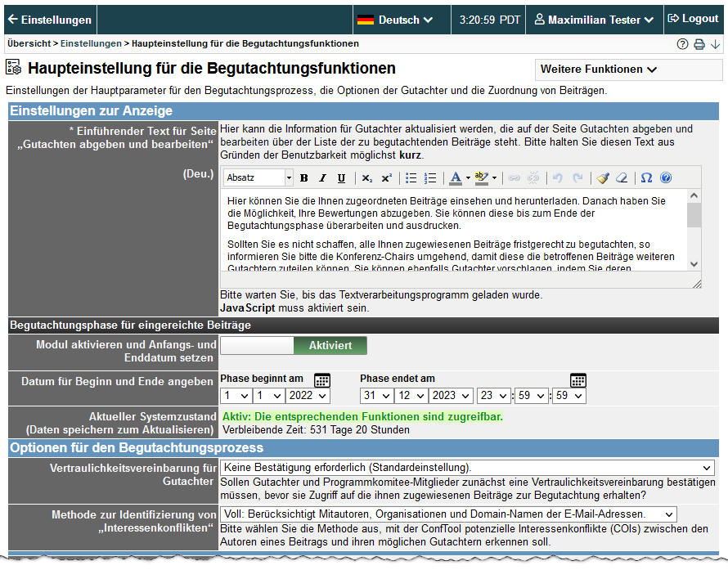This screenshot has height=570, width=728.
Task: Click 'Verbleibende Zeit: 531 Tage 20 Stunden' text
Action: pyautogui.click(x=317, y=430)
